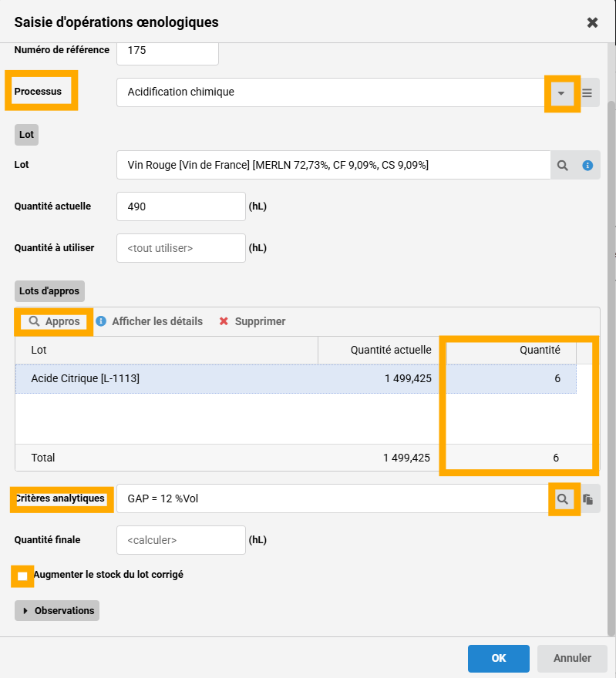
Task: Open the Processus dropdown arrow
Action: click(561, 93)
